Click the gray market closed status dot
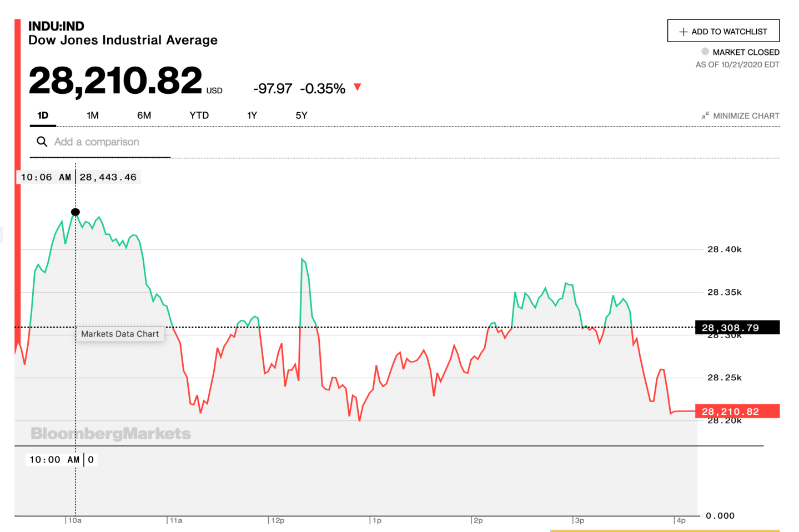This screenshot has height=532, width=799. pos(705,52)
